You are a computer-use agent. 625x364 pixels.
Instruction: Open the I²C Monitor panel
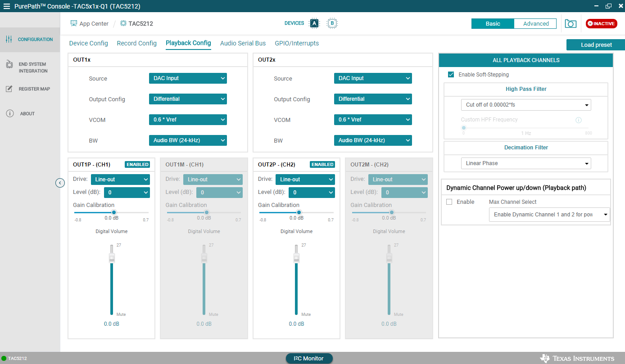point(309,359)
